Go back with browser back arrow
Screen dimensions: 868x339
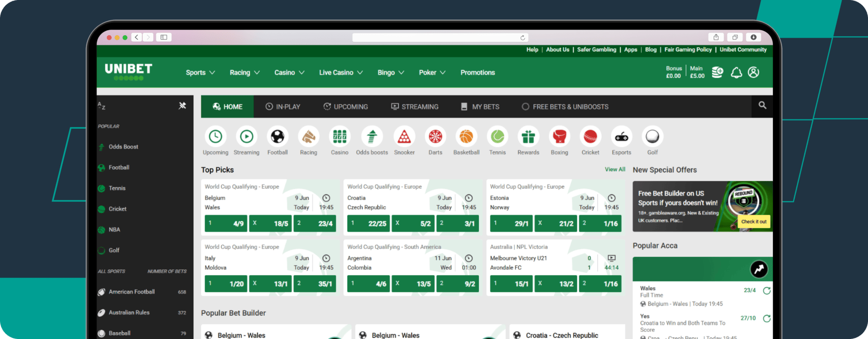pyautogui.click(x=137, y=37)
